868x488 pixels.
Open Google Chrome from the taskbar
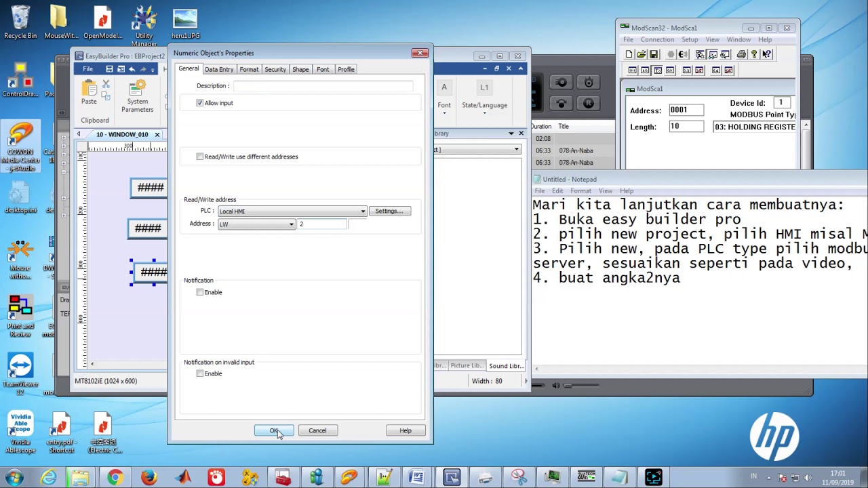115,477
